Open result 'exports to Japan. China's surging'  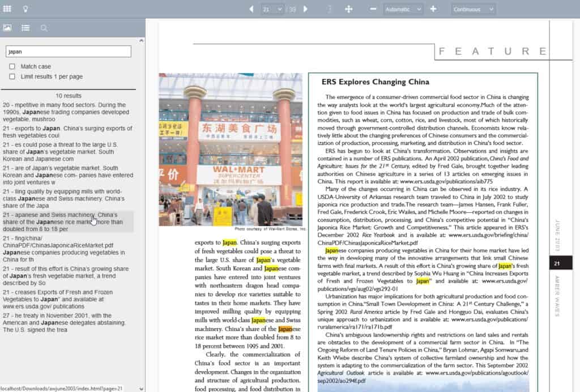(x=67, y=132)
